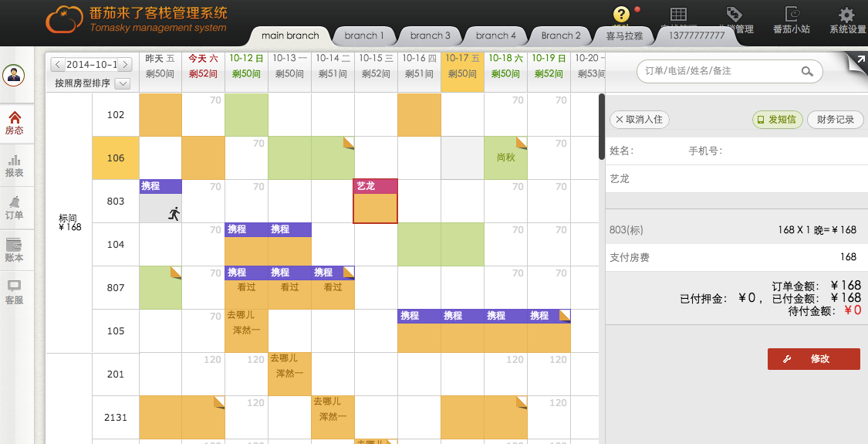The width and height of the screenshot is (868, 444).
Task: Click the folded note corner on room 807 yesterday
Action: point(176,272)
